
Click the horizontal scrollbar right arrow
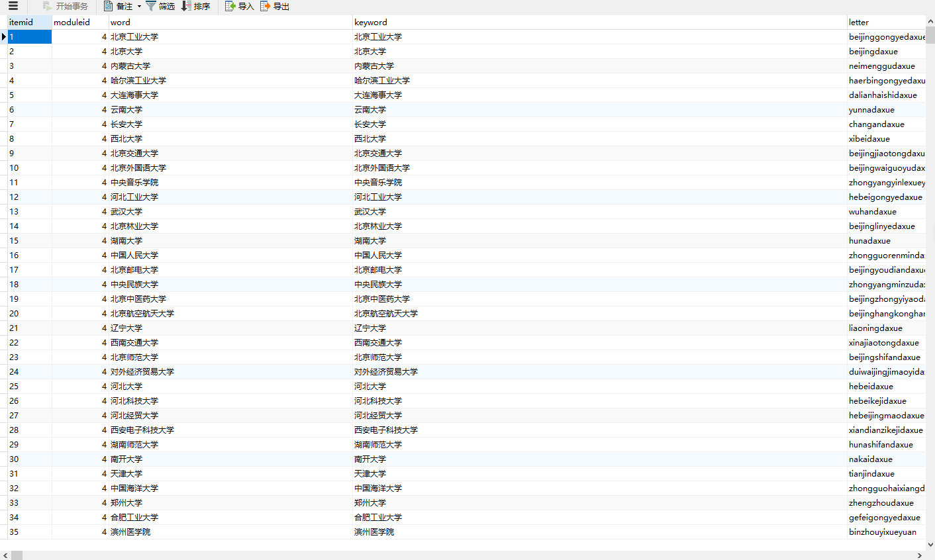(920, 555)
